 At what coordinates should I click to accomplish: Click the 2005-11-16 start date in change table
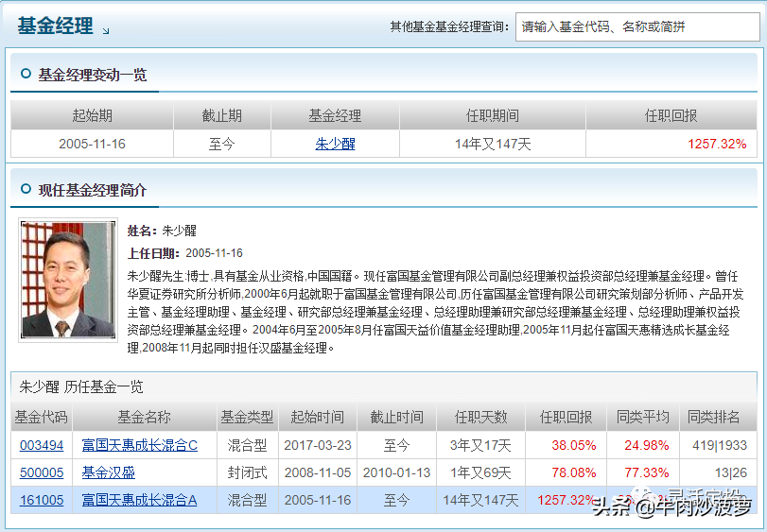92,145
